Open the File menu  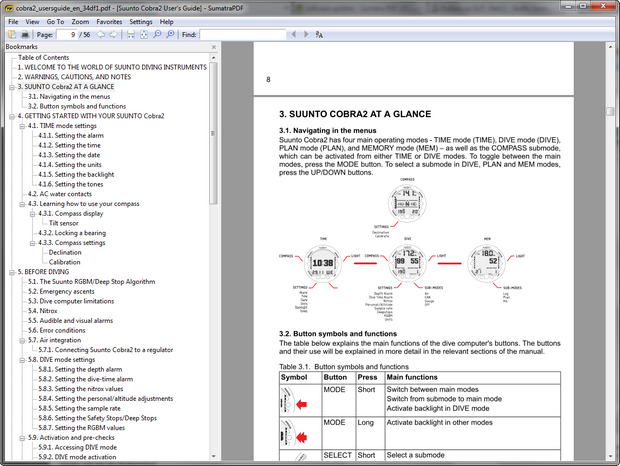point(13,22)
